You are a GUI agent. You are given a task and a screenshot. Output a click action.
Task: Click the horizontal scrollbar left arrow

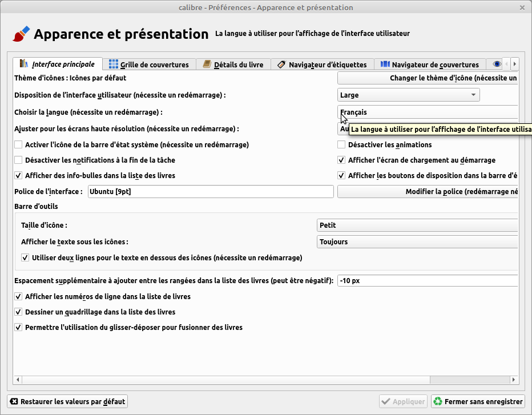[18, 380]
